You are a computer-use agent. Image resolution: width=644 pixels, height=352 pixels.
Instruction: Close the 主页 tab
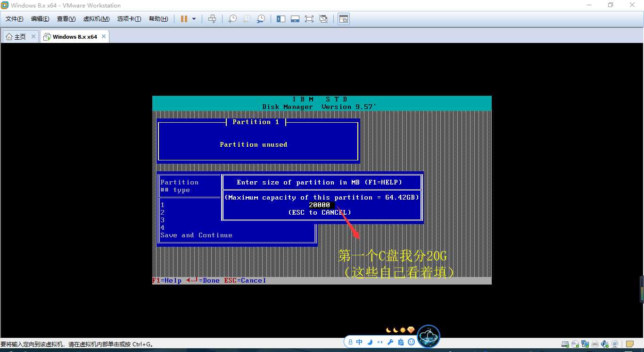tap(33, 36)
